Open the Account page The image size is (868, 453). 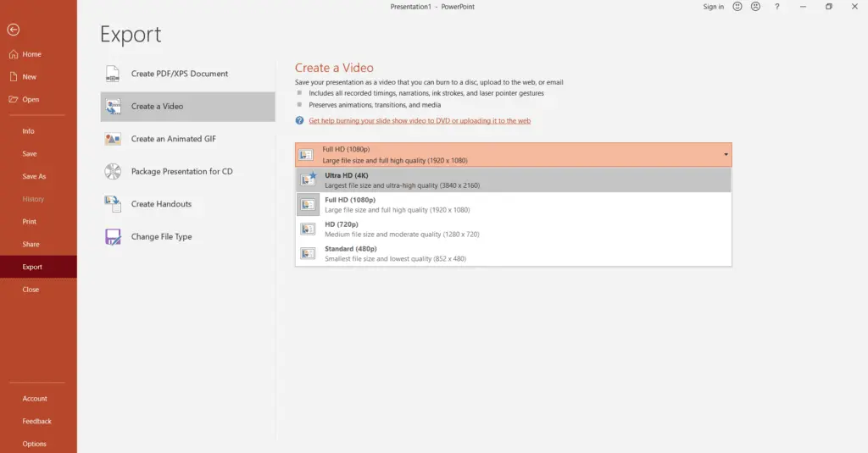coord(34,398)
